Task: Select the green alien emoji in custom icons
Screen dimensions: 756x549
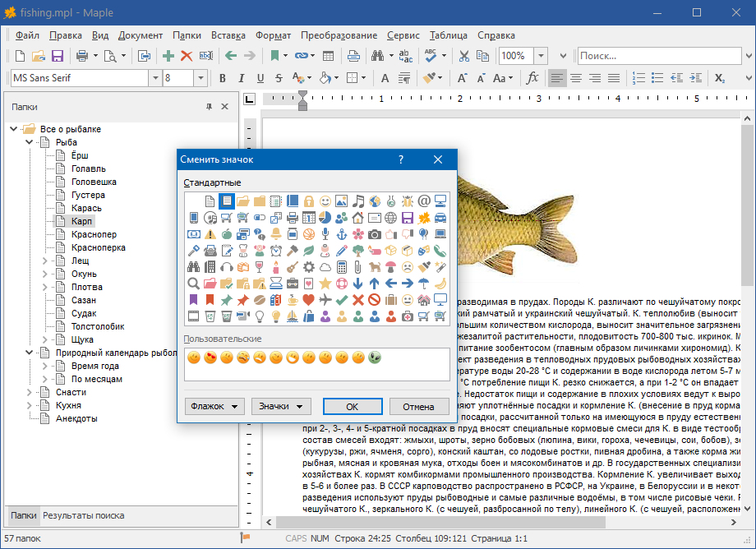Action: tap(375, 358)
